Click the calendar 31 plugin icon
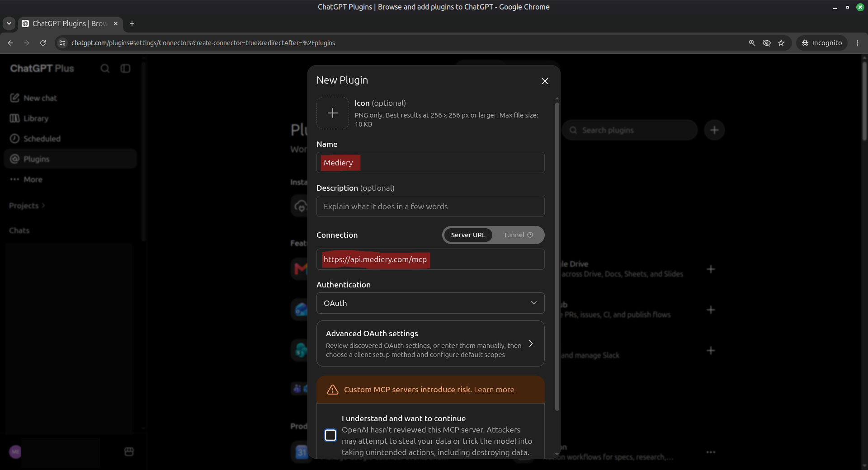Viewport: 868px width, 470px height. tap(301, 452)
